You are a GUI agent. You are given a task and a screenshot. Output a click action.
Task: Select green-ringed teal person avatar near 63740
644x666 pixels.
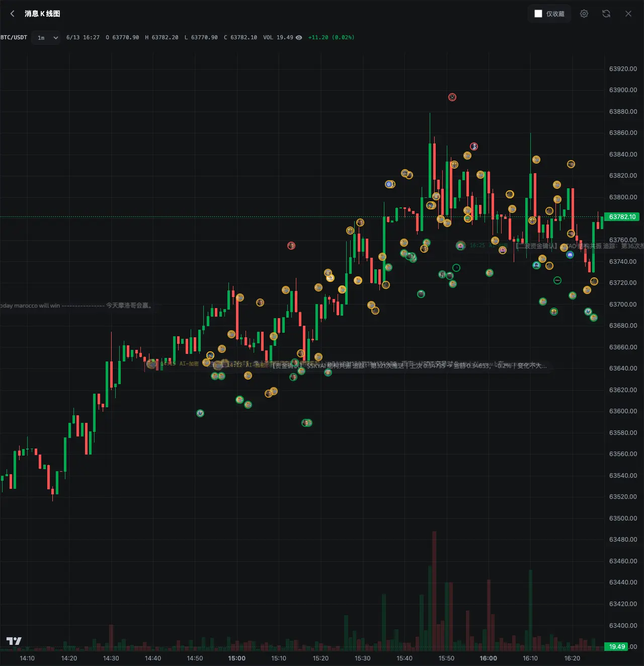coord(536,265)
